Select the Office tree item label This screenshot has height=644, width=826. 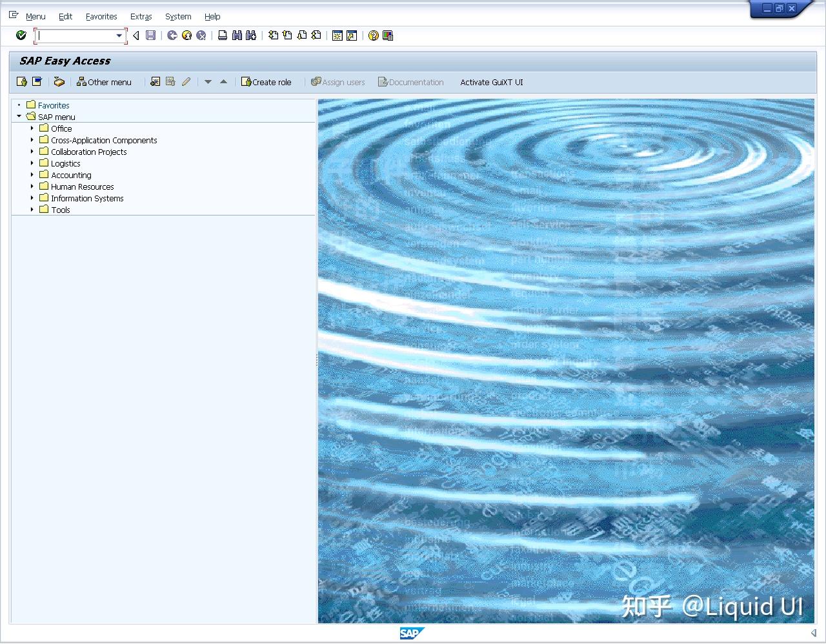(61, 128)
